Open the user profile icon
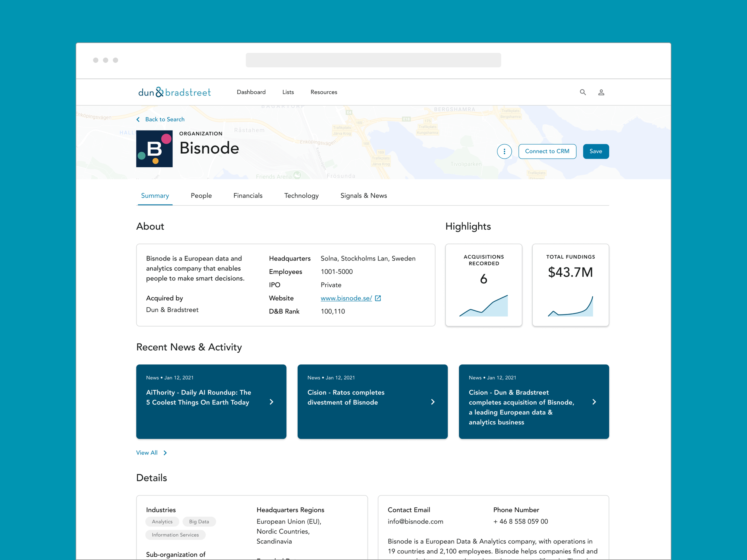 point(601,92)
